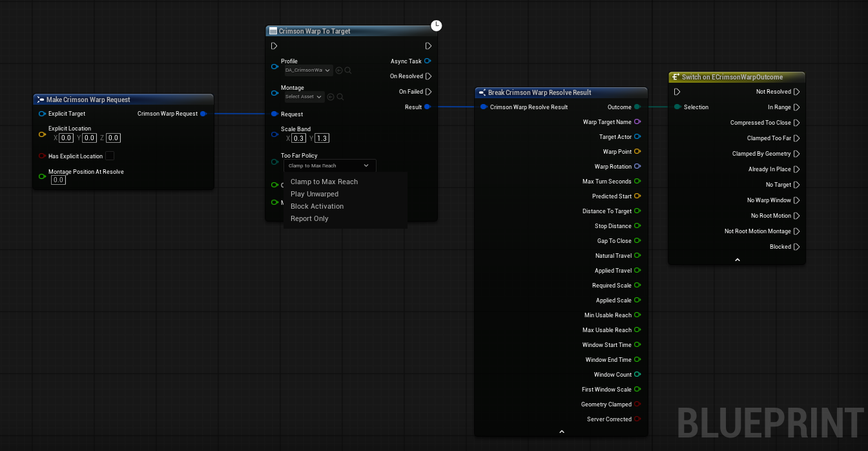Click the Not Resolved exec output pin
Screen dimensions: 868x451
tap(797, 92)
